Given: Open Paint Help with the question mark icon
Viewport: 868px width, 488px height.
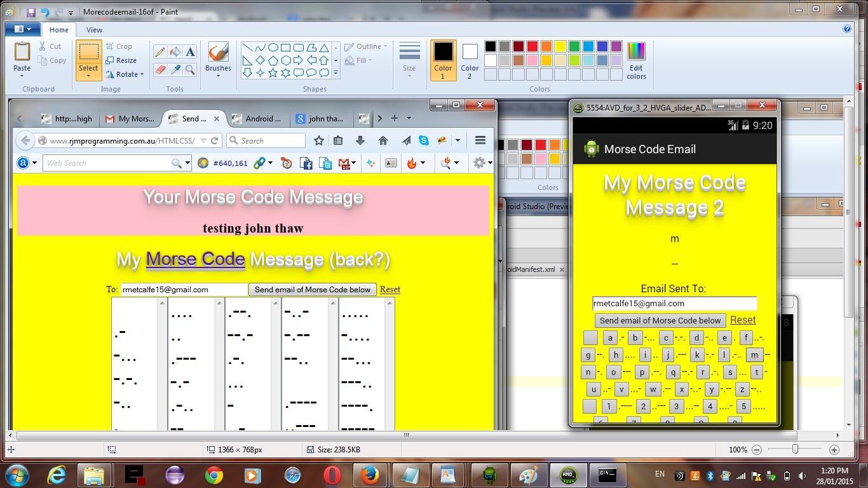Looking at the screenshot, I should point(846,29).
